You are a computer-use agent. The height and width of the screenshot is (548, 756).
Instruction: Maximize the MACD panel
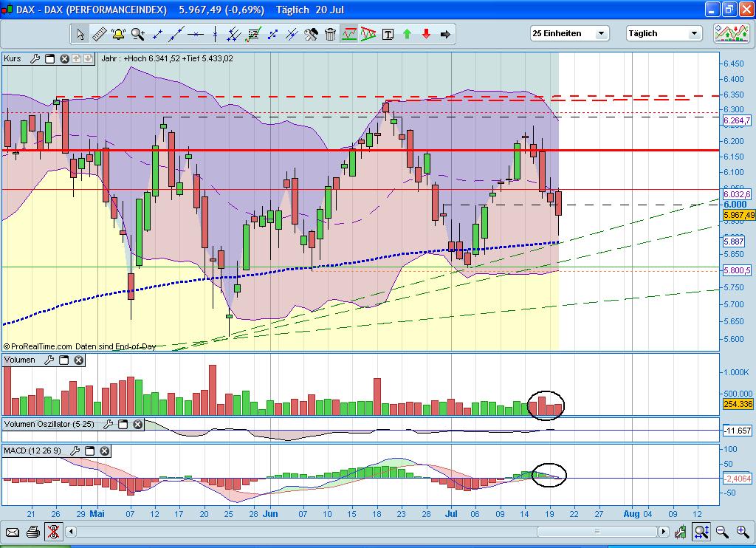click(x=89, y=451)
